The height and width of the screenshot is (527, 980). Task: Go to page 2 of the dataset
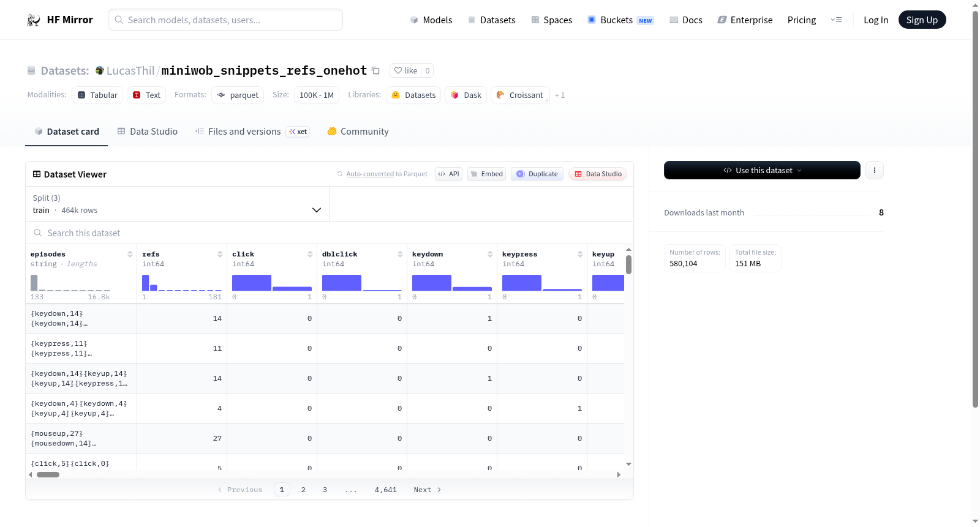303,490
